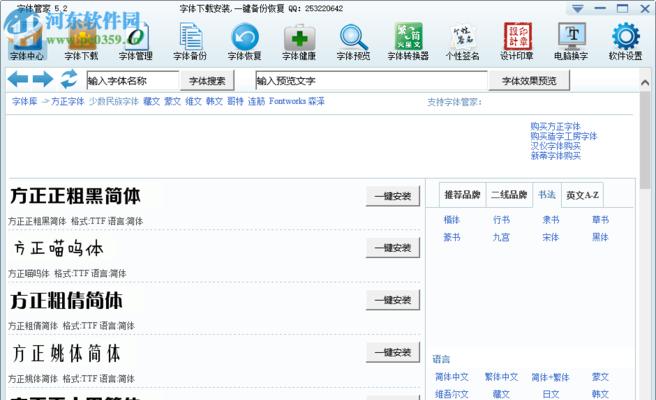Open the 少数民族字体 link

click(x=113, y=101)
